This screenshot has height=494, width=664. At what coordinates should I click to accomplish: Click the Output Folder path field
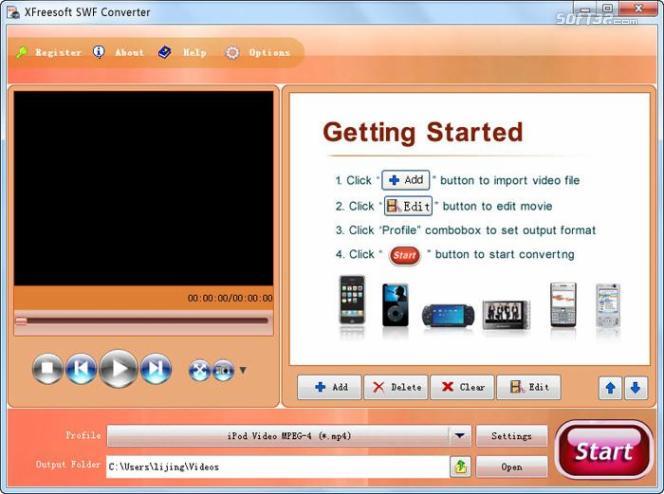(277, 467)
